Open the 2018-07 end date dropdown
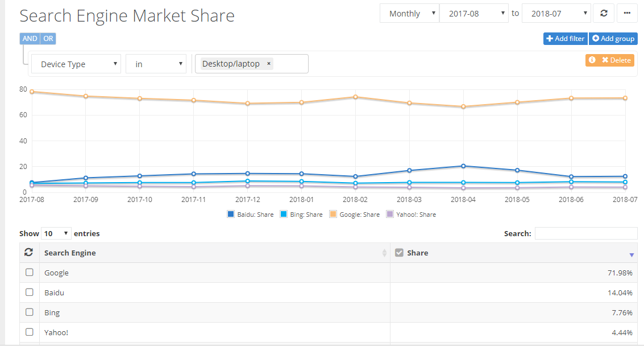644x346 pixels. [556, 13]
